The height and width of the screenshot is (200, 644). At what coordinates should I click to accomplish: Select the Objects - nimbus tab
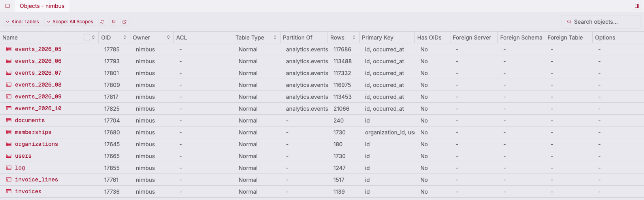[42, 6]
